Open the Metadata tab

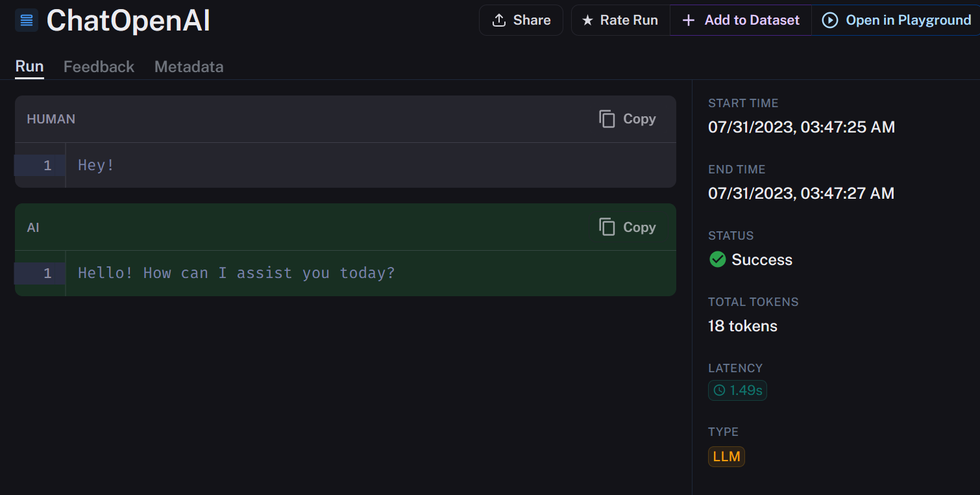(x=189, y=67)
